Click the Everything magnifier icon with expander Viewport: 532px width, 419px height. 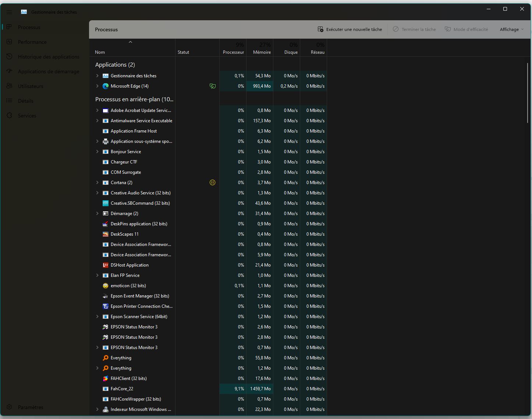pos(106,368)
